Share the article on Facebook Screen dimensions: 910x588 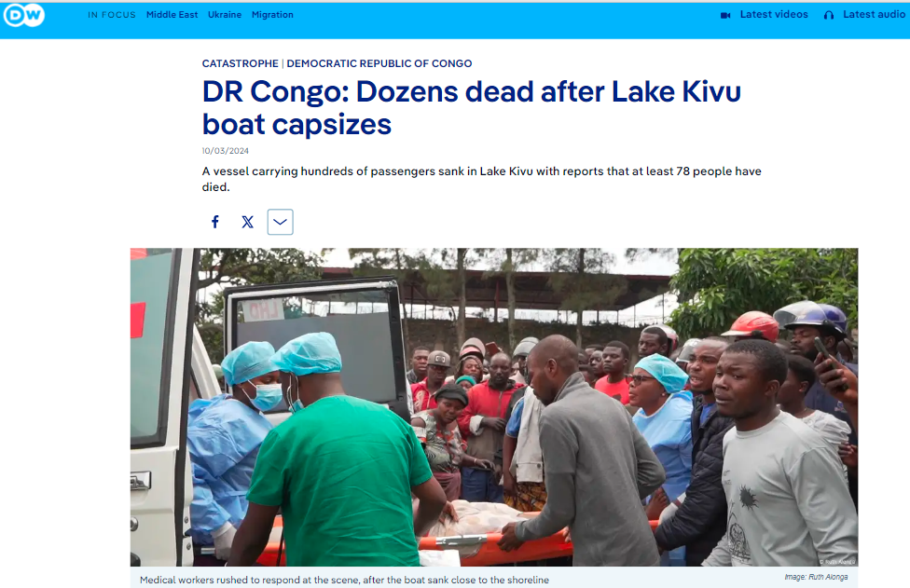(215, 222)
